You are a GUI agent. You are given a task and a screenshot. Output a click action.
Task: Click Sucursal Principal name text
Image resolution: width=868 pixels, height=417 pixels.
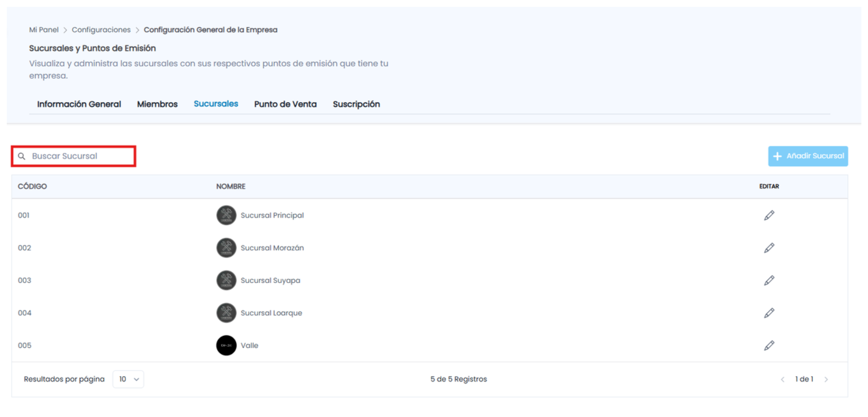pos(272,215)
